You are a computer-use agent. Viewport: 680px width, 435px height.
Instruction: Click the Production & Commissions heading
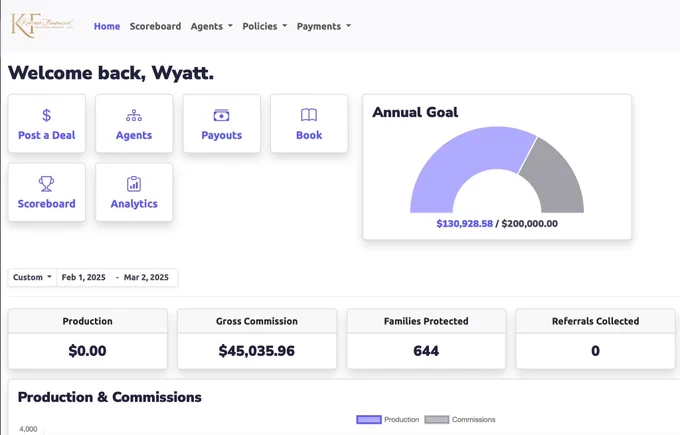click(110, 397)
